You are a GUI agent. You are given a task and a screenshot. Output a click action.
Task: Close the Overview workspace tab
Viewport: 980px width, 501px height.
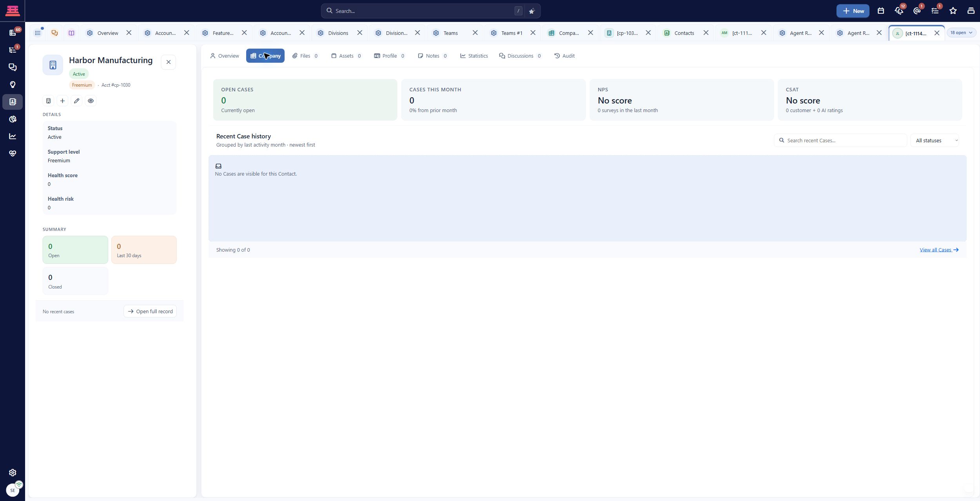click(x=129, y=33)
